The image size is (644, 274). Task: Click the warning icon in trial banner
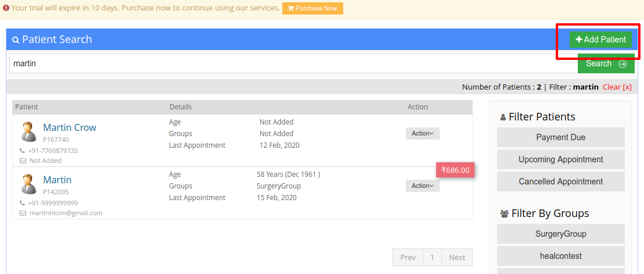(6, 8)
